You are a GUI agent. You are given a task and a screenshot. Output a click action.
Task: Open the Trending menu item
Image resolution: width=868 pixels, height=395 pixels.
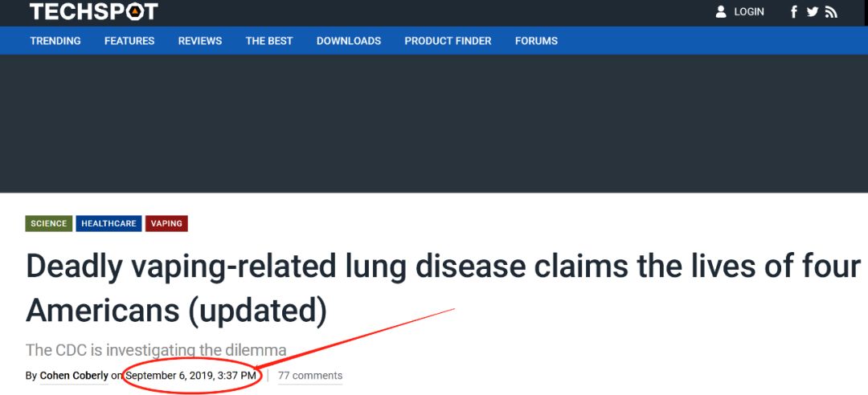(x=55, y=41)
